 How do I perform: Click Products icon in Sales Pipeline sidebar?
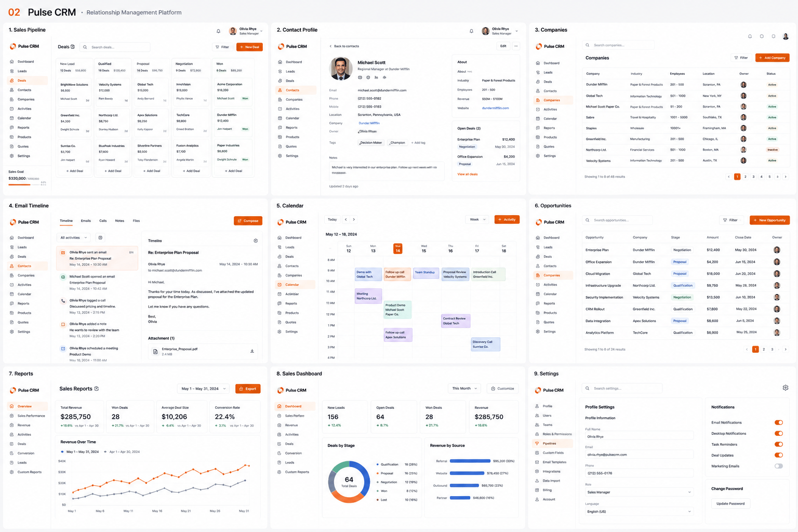click(x=12, y=137)
